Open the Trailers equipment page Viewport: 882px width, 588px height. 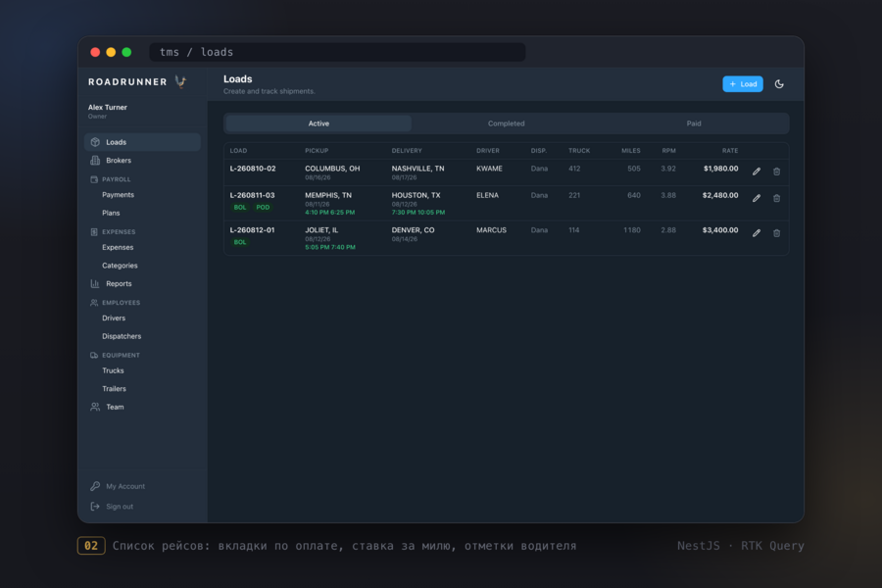point(115,389)
